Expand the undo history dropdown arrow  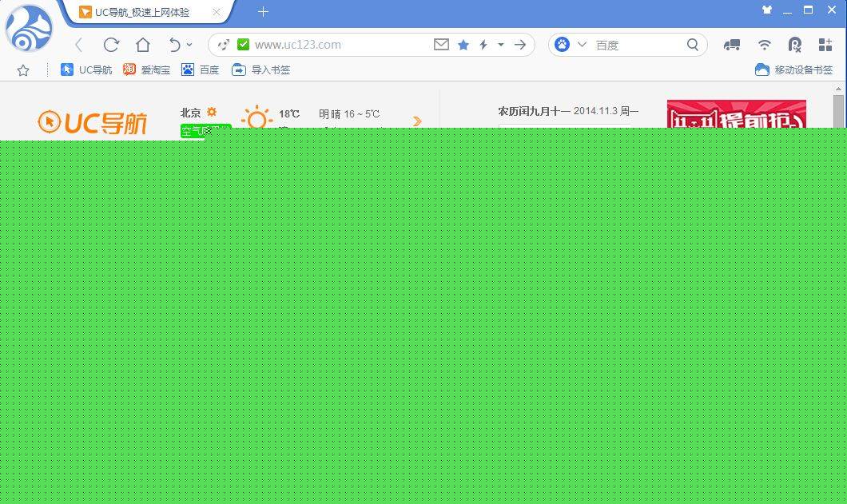pyautogui.click(x=189, y=45)
